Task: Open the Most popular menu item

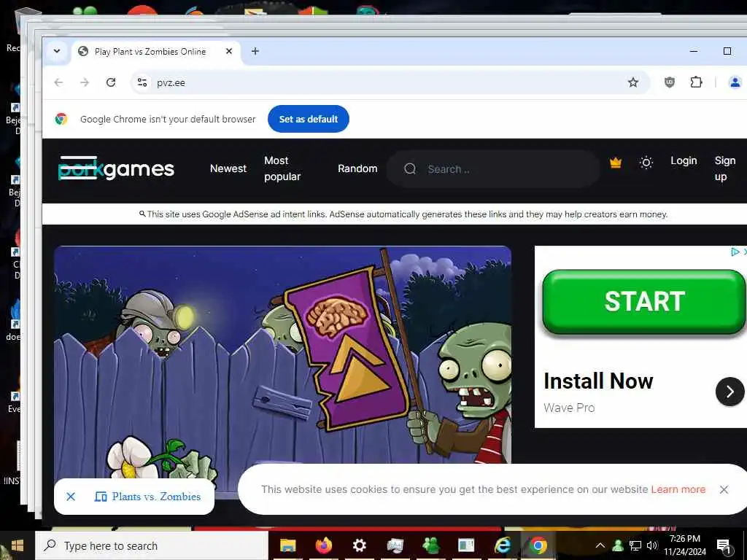Action: coord(282,168)
